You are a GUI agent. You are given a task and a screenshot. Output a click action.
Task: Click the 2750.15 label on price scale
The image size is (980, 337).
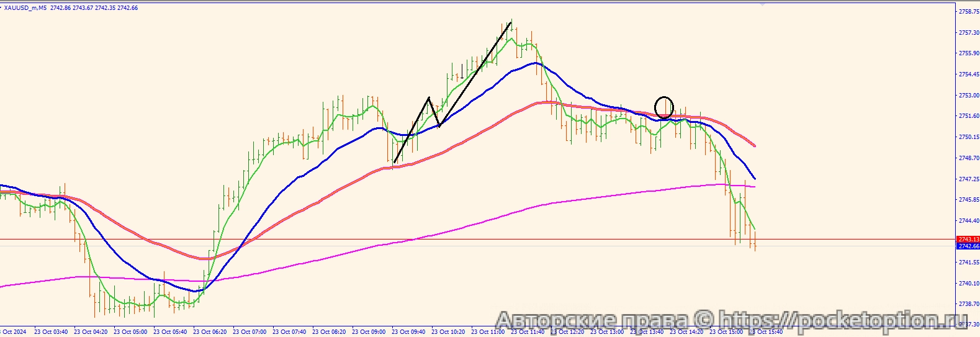[x=968, y=137]
